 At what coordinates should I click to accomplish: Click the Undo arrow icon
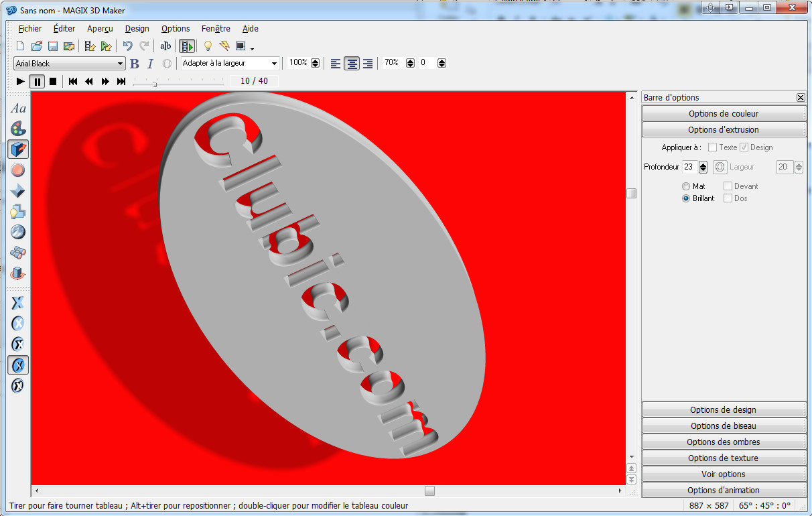click(x=127, y=46)
